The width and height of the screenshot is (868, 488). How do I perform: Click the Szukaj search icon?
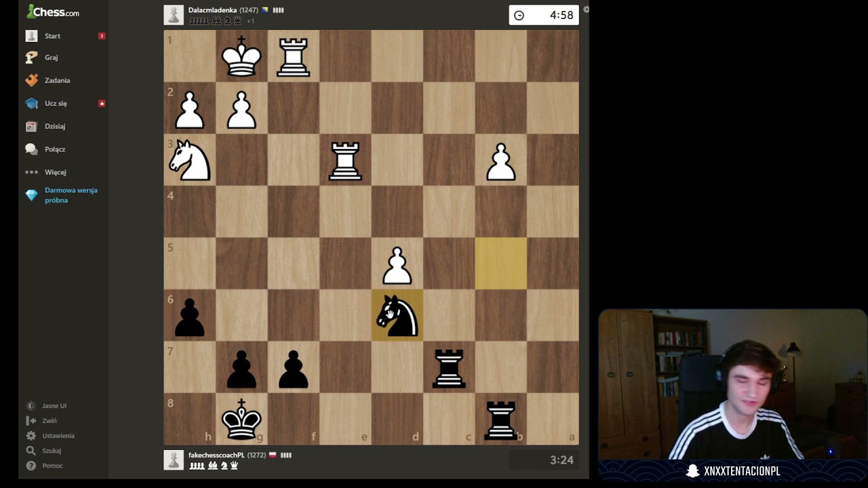click(31, 451)
